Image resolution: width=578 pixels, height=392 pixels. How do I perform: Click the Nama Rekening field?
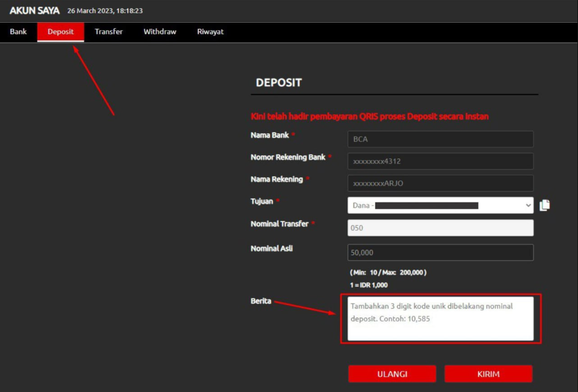coord(440,183)
